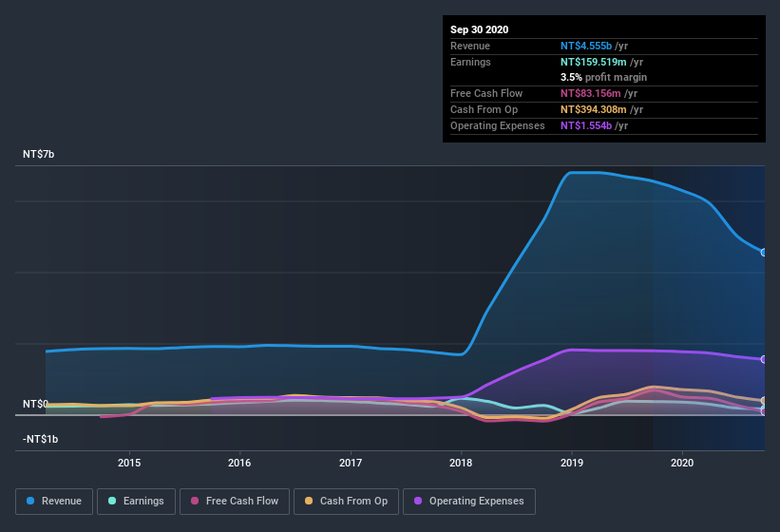
Task: Toggle the Cash From Op legend button
Action: click(x=347, y=501)
